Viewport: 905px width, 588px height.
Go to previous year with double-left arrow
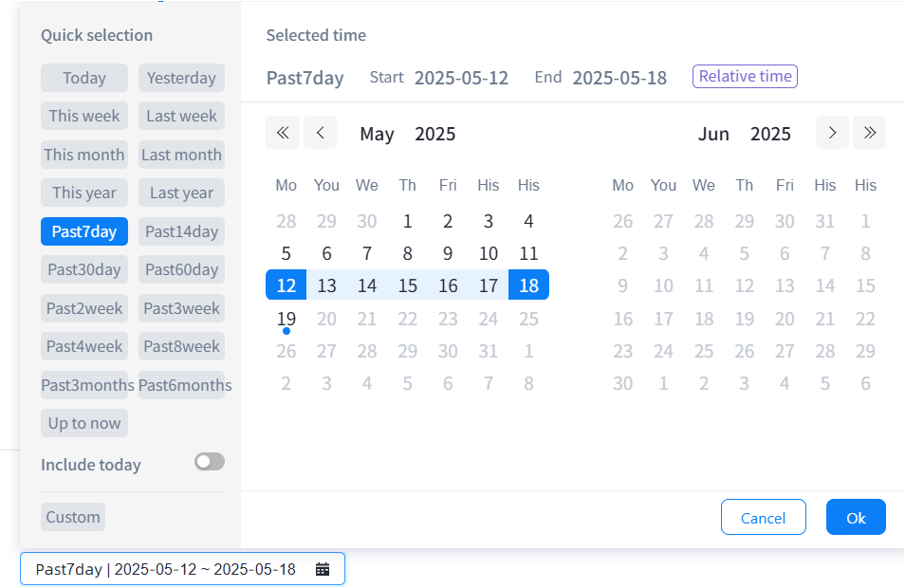click(x=283, y=133)
